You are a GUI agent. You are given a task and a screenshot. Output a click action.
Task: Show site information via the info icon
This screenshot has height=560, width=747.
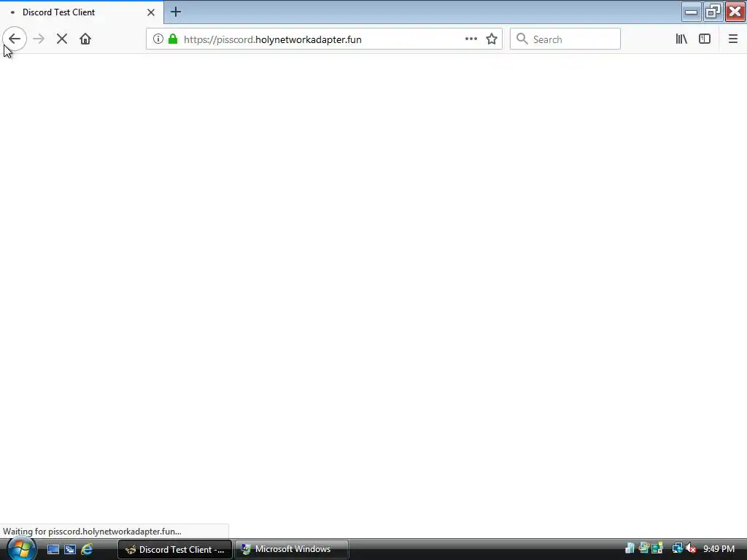158,39
